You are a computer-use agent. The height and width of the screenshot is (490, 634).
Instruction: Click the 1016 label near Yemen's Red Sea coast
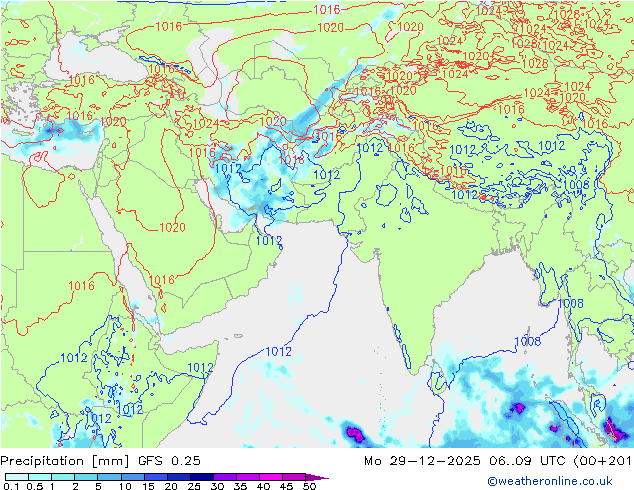[162, 280]
